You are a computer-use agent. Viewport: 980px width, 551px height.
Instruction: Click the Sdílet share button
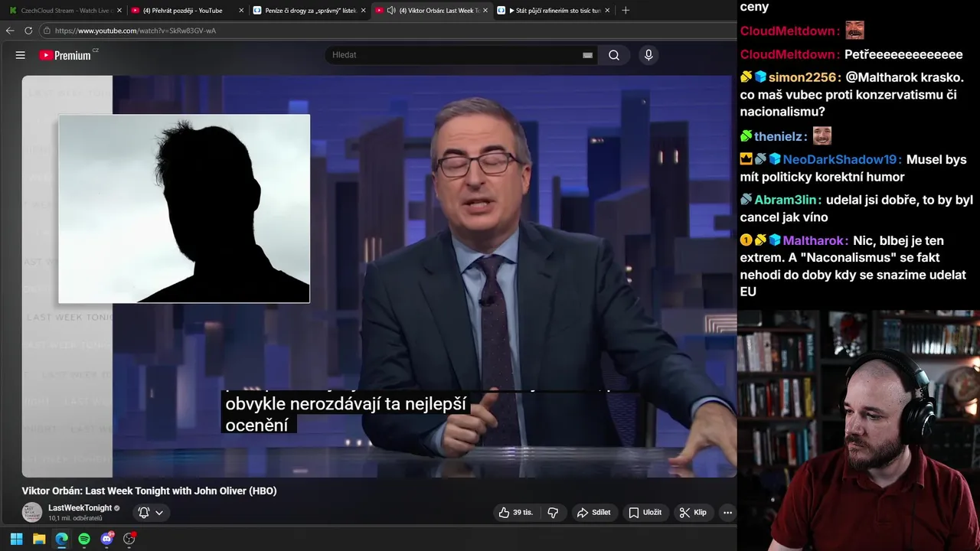pos(593,513)
